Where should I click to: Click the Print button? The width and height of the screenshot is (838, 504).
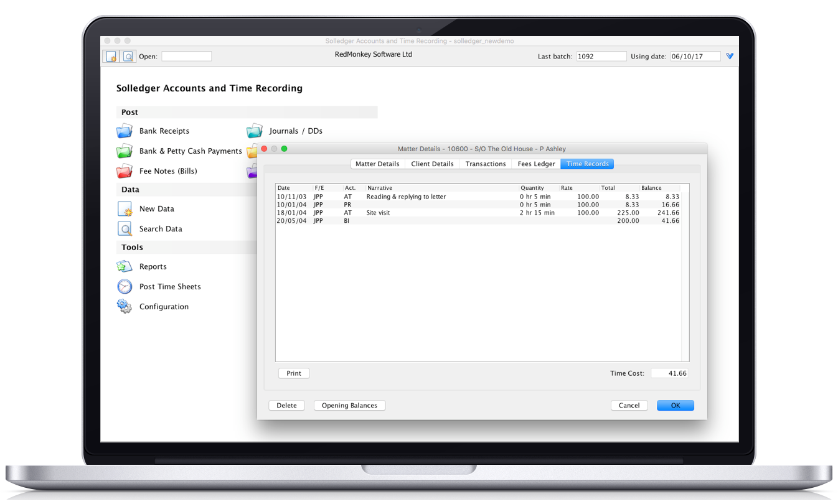[294, 373]
